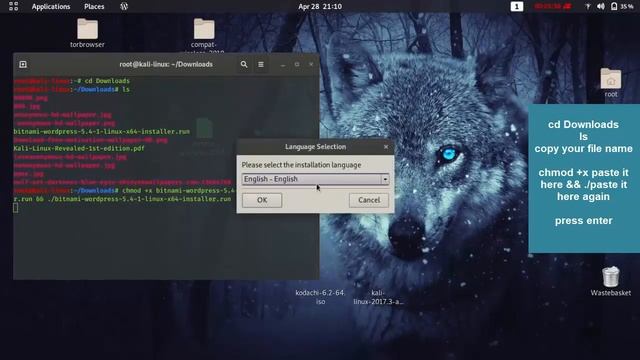Open the Places menu
640x360 pixels.
coord(94,7)
